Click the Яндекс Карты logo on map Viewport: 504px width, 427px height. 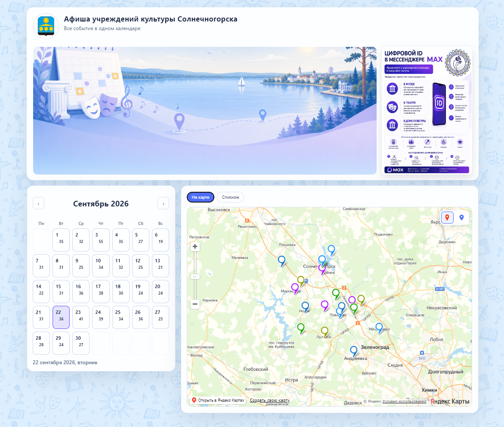click(450, 401)
